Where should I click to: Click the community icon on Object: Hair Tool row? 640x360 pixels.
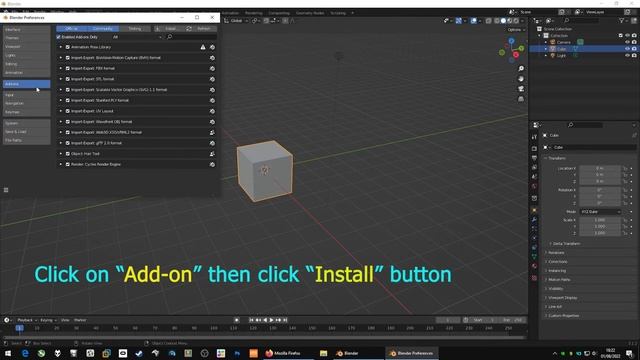212,153
